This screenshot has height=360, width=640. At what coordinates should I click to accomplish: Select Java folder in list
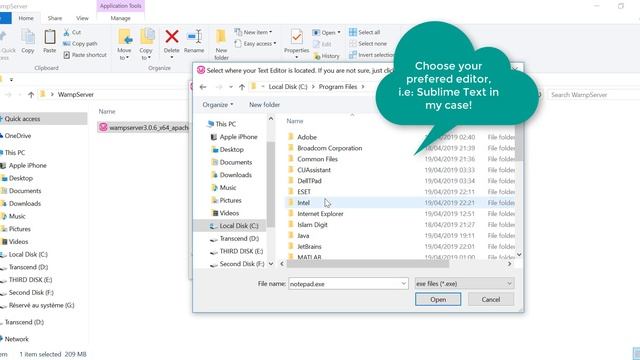point(303,236)
